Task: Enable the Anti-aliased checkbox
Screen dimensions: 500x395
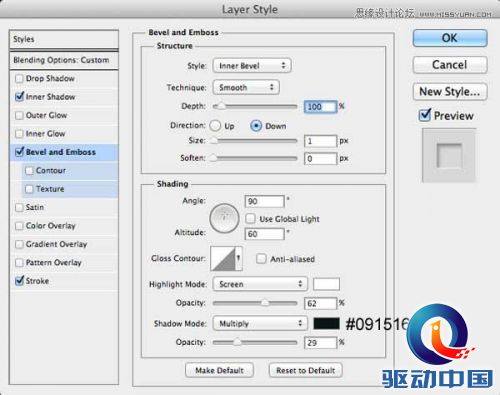Action: (261, 259)
